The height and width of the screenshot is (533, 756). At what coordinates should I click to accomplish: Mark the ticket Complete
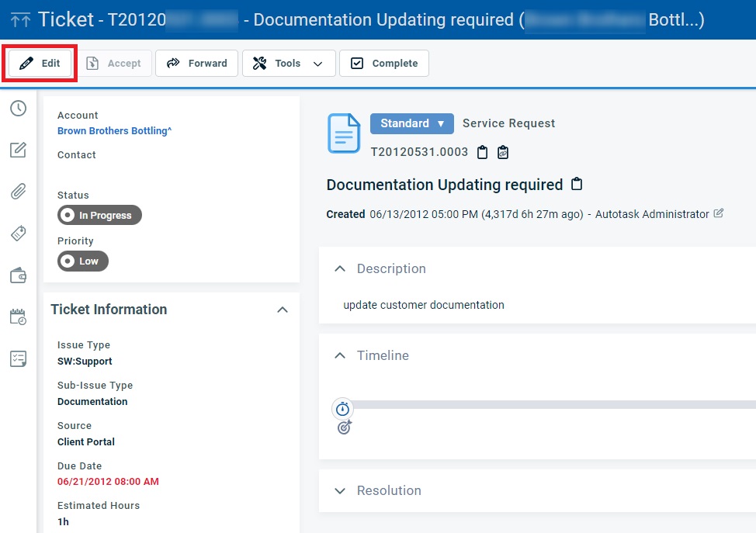[x=383, y=64]
